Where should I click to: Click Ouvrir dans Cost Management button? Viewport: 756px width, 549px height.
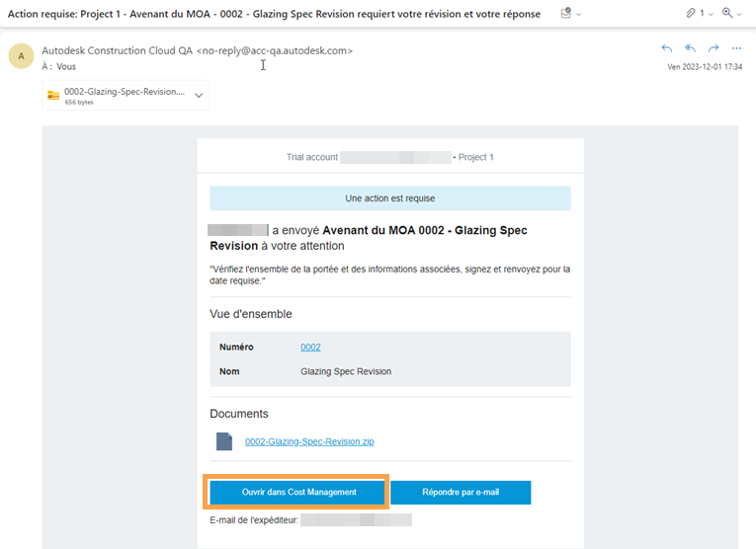pos(298,492)
